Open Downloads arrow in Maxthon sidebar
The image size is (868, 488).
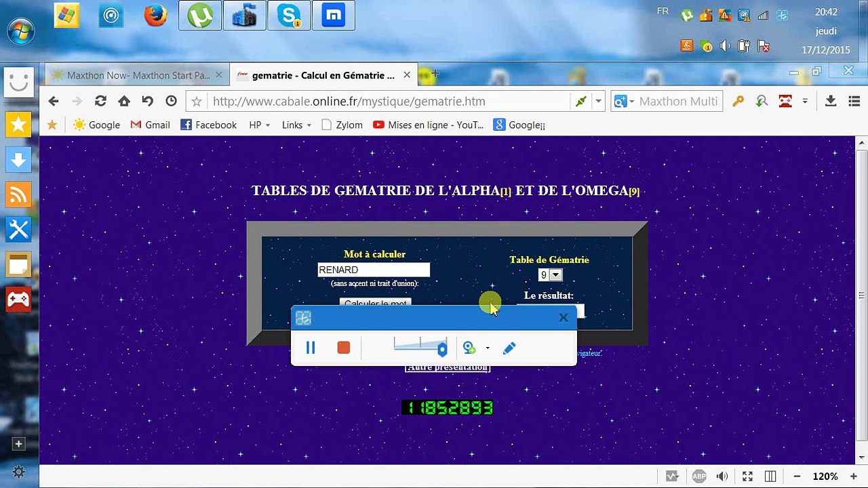(18, 160)
